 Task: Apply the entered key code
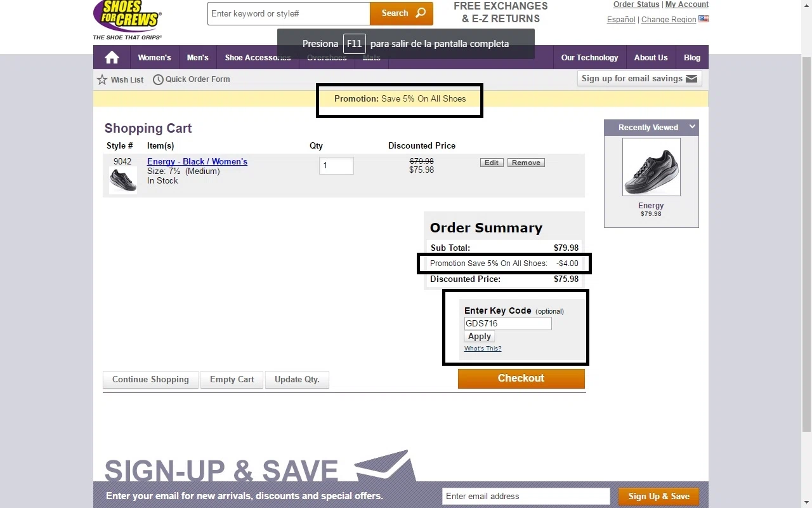(480, 337)
